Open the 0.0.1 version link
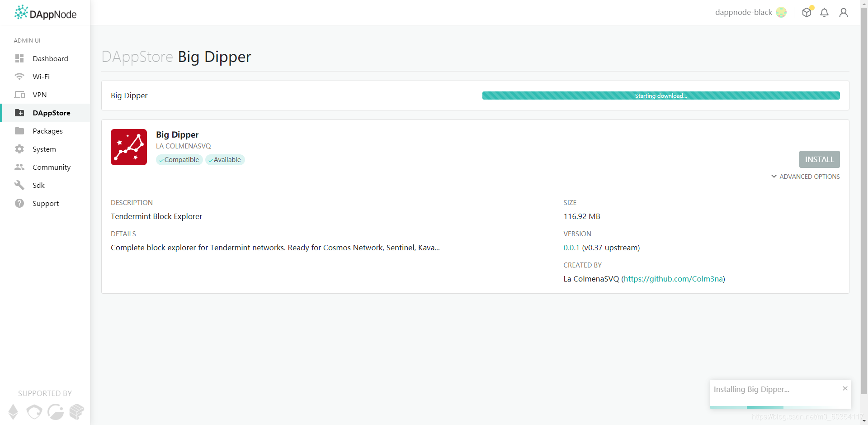This screenshot has height=425, width=868. click(571, 248)
